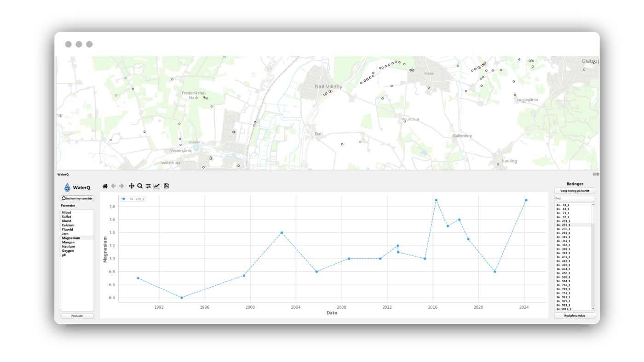Screen dimensions: 644x362
Task: Click Vælg boring på kortet button
Action: pyautogui.click(x=575, y=191)
